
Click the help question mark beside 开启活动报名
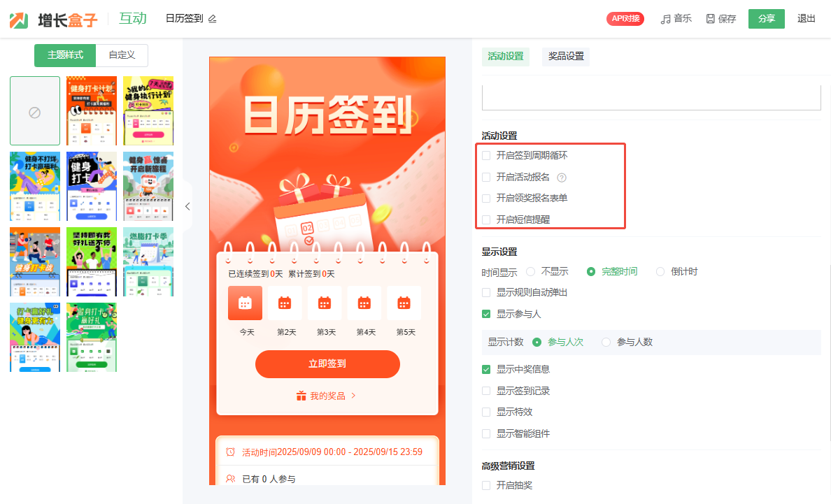pos(561,178)
